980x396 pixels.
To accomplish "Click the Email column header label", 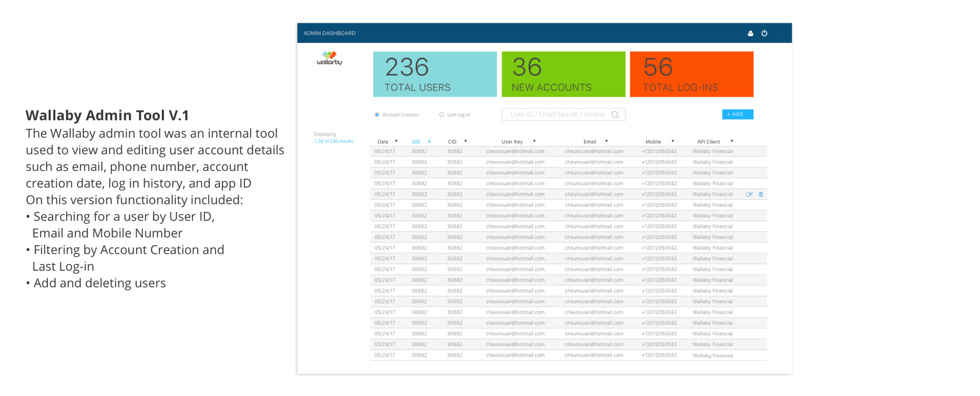I will pos(590,142).
